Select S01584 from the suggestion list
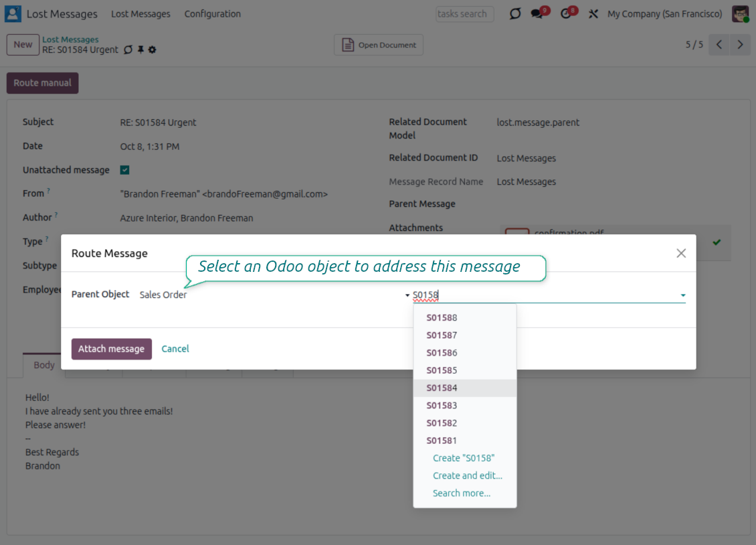 [x=442, y=388]
